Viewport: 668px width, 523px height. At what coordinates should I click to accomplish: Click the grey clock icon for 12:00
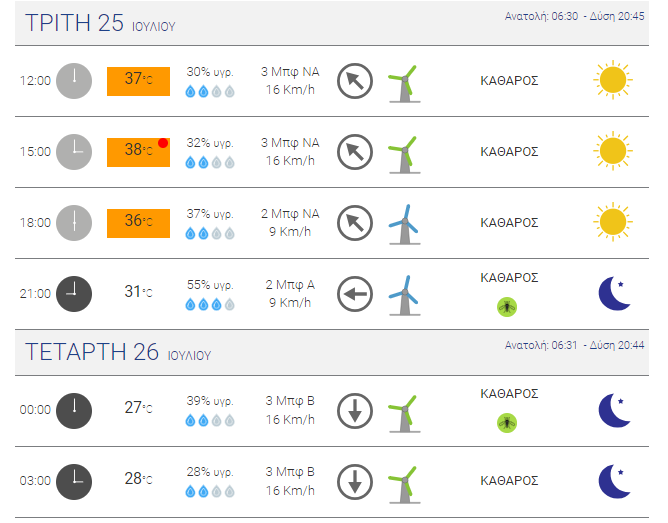click(x=74, y=81)
